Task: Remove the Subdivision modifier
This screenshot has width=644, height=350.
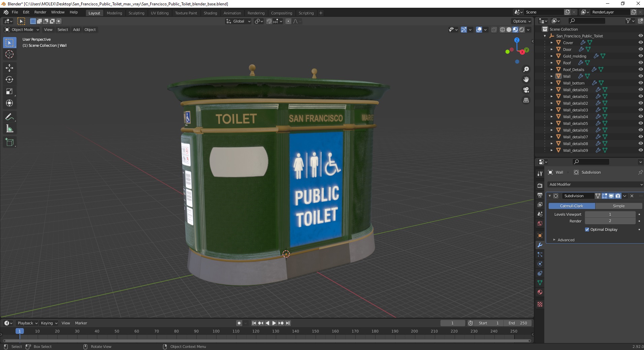Action: [632, 196]
